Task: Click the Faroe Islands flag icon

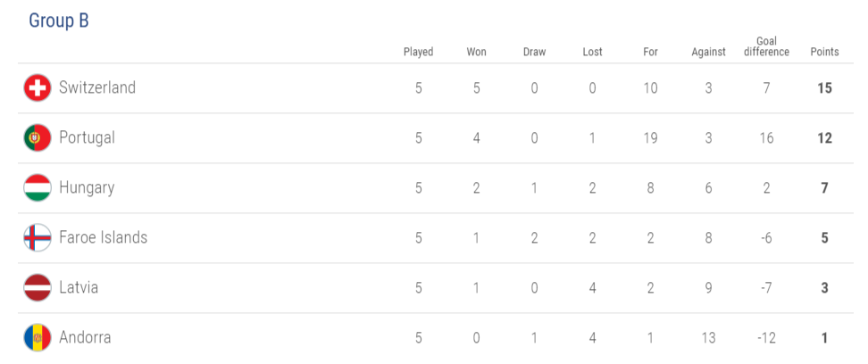Action: coord(37,237)
